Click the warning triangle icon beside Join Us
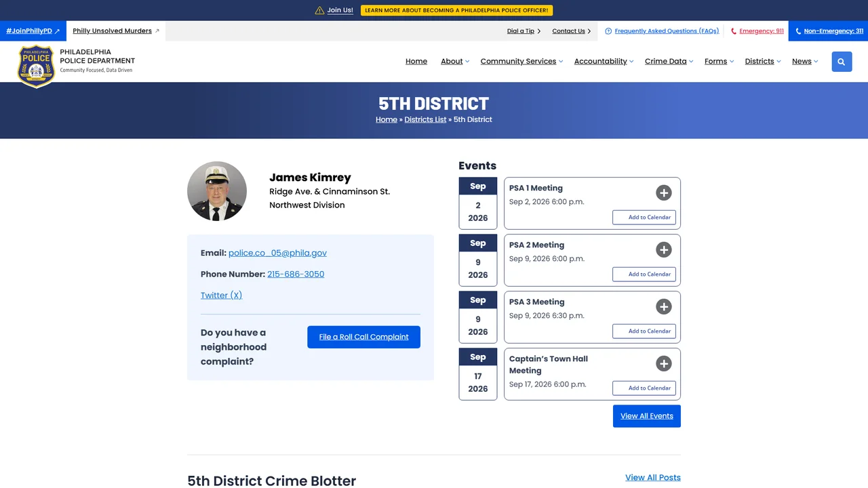The height and width of the screenshot is (488, 868). 319,10
